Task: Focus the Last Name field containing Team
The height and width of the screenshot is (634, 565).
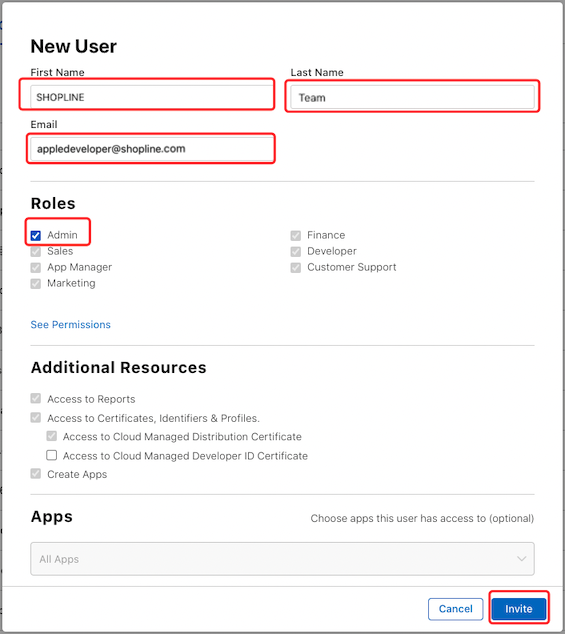Action: coord(412,97)
